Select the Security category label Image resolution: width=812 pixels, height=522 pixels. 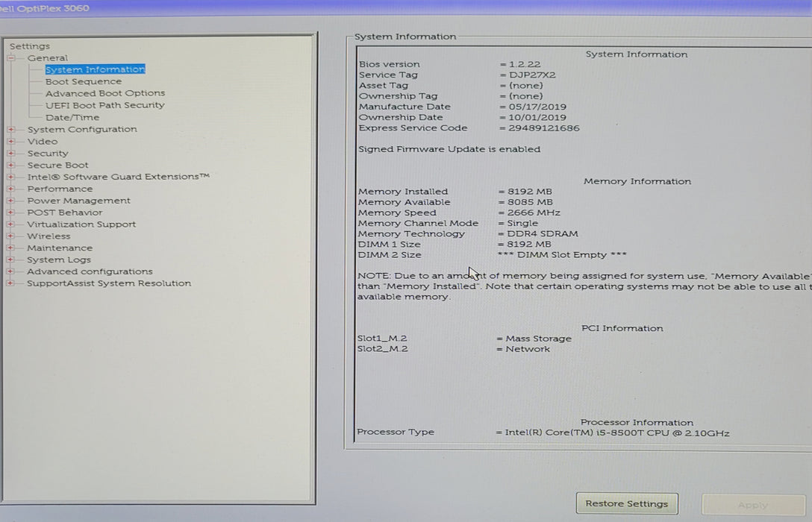coord(48,153)
